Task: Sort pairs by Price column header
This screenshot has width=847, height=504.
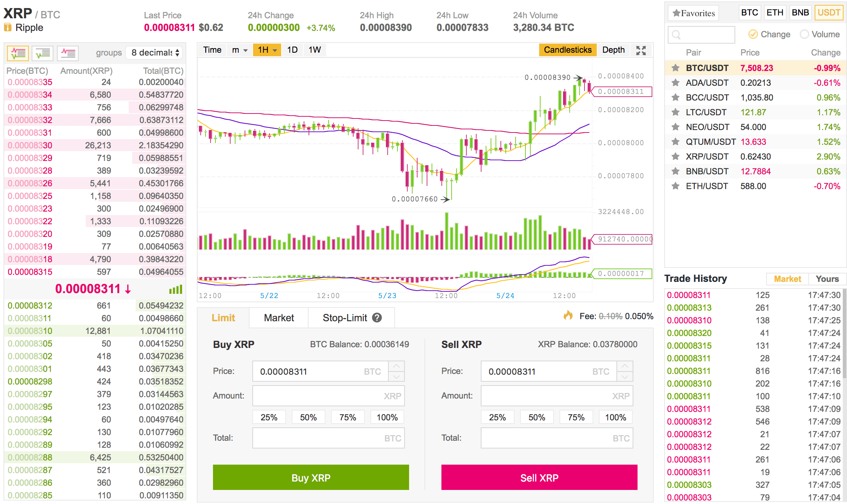Action: (x=750, y=53)
